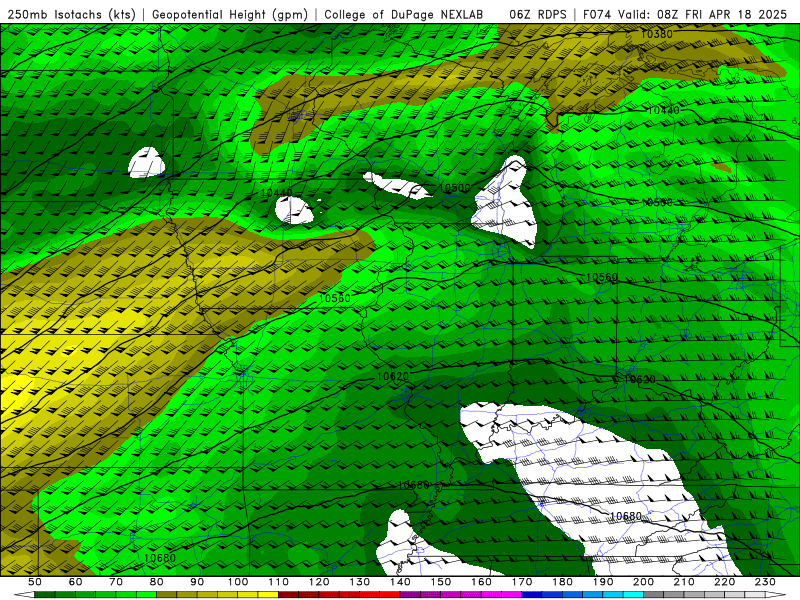Click the "06Z RDPS" model run text
Screen dimensions: 800x600
click(x=538, y=14)
